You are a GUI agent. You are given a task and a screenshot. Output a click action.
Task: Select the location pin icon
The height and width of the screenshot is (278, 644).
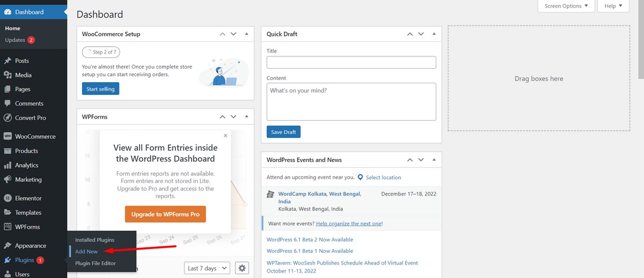click(361, 177)
